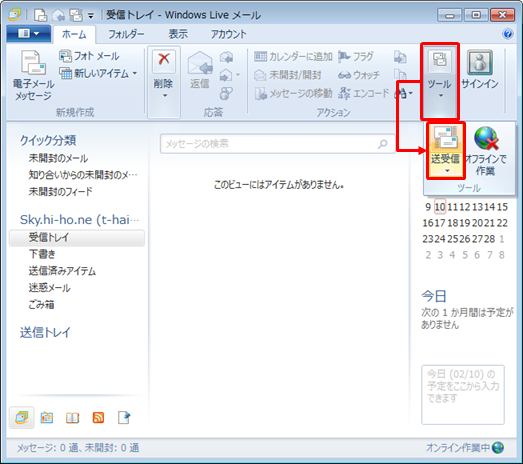
Task: Click the クイック分類 header
Action: pyautogui.click(x=48, y=140)
